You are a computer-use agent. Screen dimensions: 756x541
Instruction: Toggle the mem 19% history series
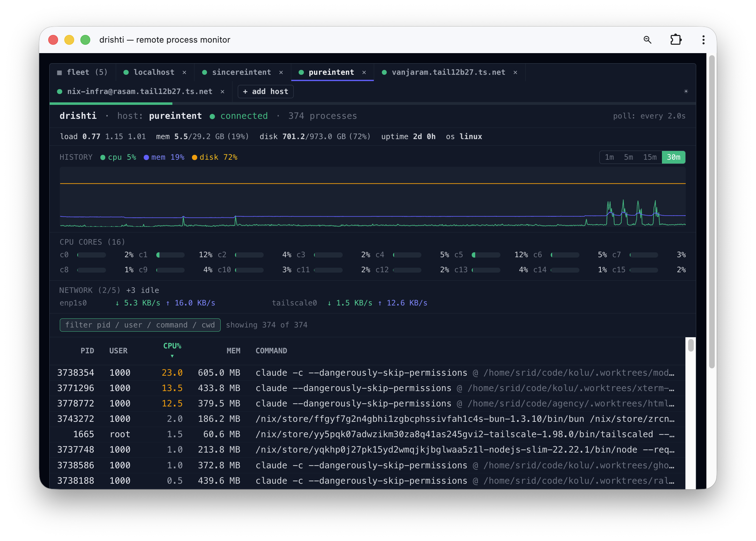tap(164, 157)
